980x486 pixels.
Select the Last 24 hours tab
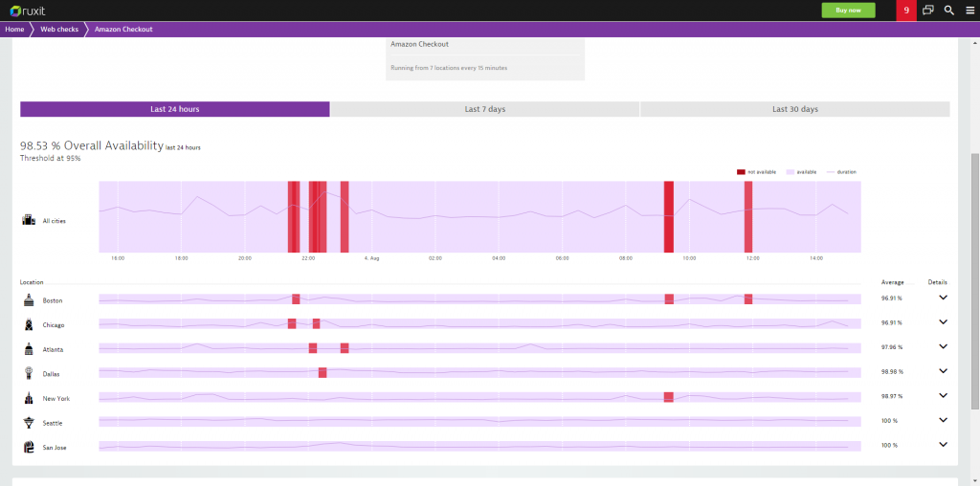click(175, 109)
